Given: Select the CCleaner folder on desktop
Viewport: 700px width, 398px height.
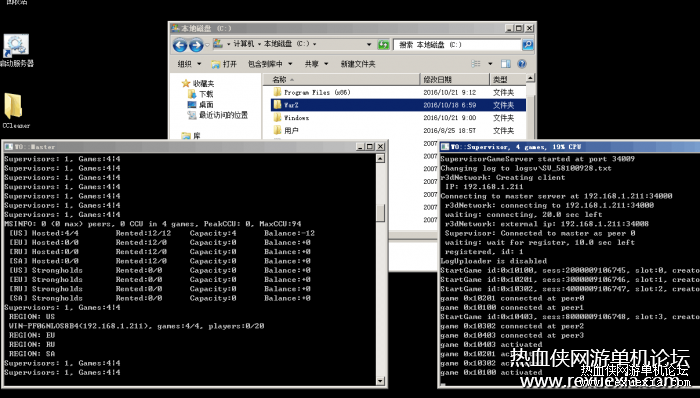Looking at the screenshot, I should (x=13, y=106).
